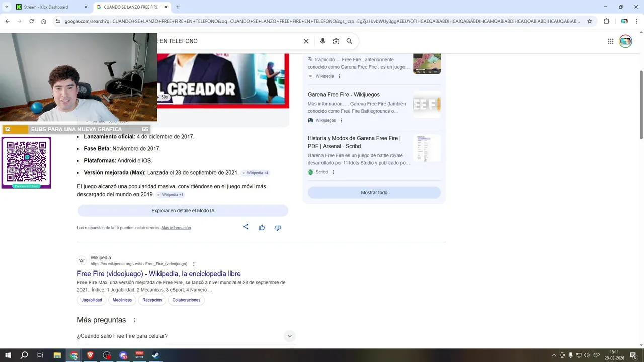This screenshot has width=644, height=362.
Task: Show hidden system tray icons
Action: (x=554, y=355)
